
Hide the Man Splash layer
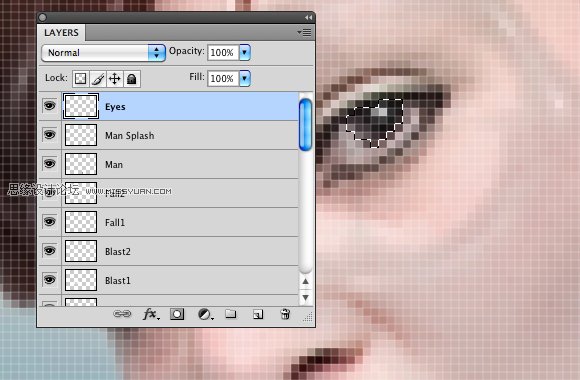point(50,135)
